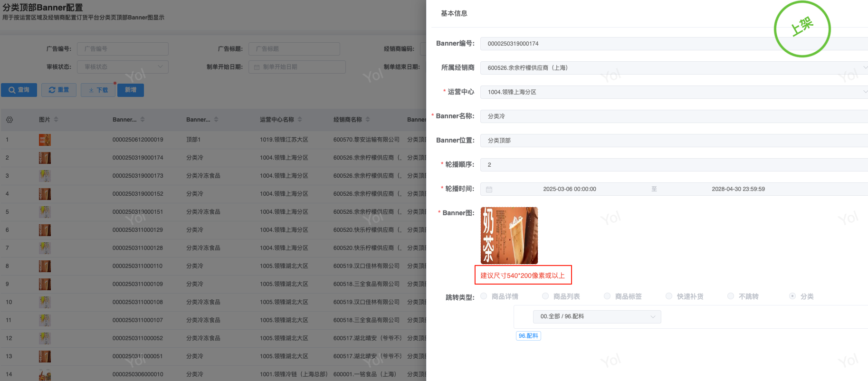Click the 新增 add button

point(131,90)
